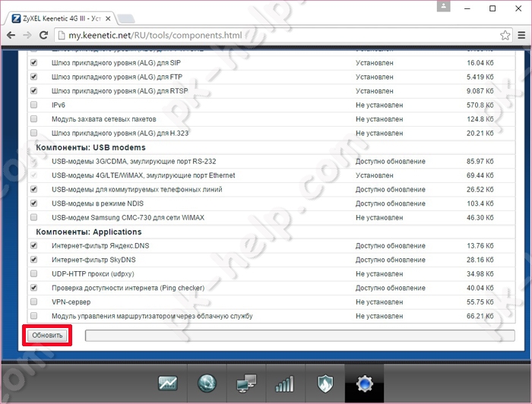Open the security shield firewall icon
Image resolution: width=532 pixels, height=404 pixels.
click(x=325, y=383)
